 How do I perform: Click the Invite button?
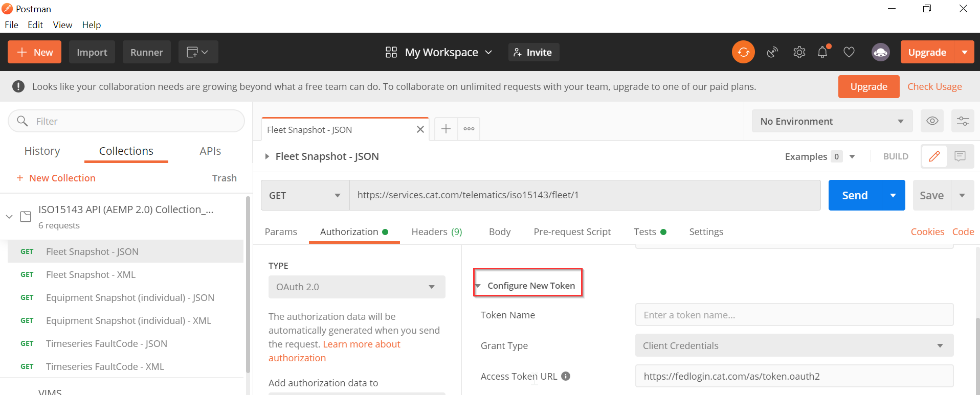(x=533, y=52)
